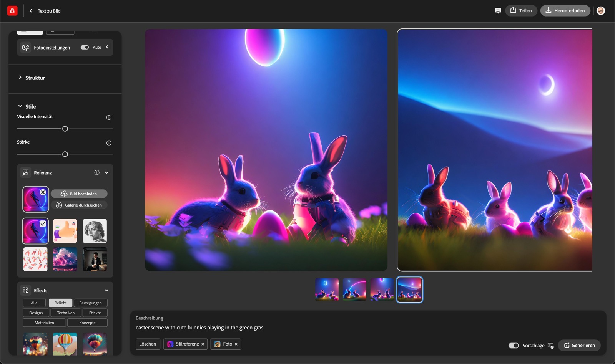Show info for Stärke
Viewport: 615px width, 364px height.
[x=109, y=143]
